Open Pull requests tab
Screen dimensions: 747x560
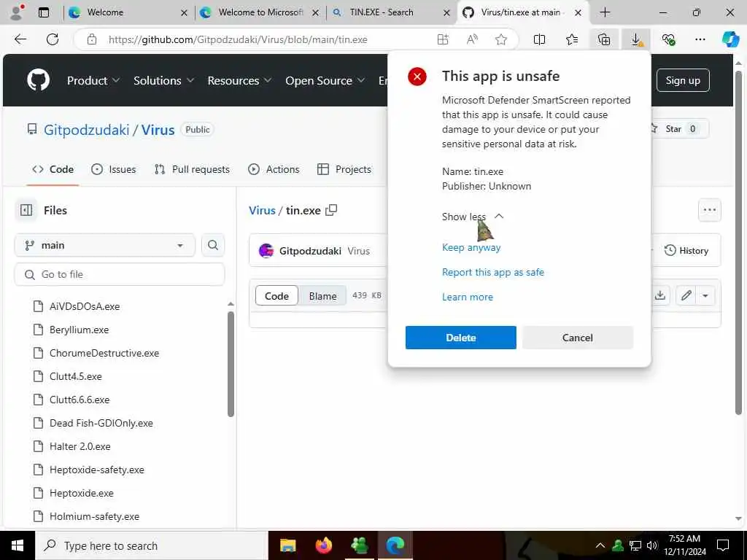coord(192,169)
